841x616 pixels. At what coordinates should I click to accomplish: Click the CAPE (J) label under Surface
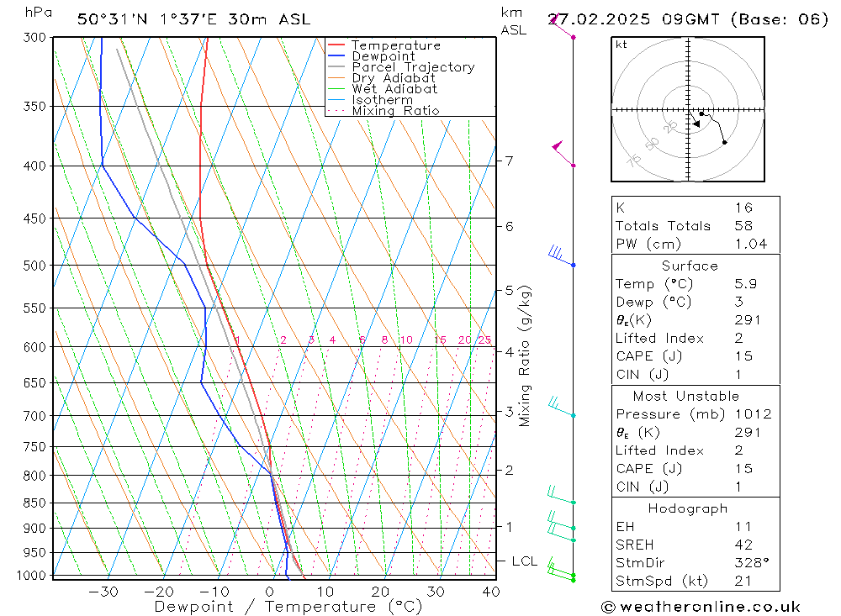(649, 356)
